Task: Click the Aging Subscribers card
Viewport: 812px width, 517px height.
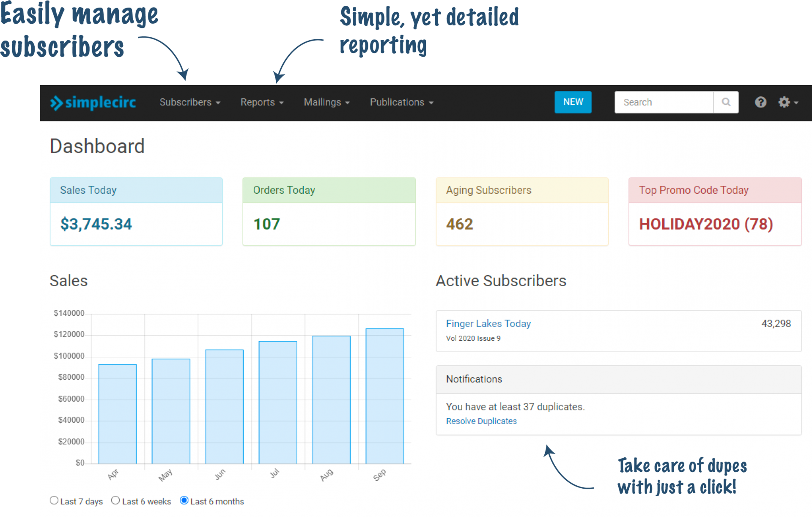Action: (522, 212)
